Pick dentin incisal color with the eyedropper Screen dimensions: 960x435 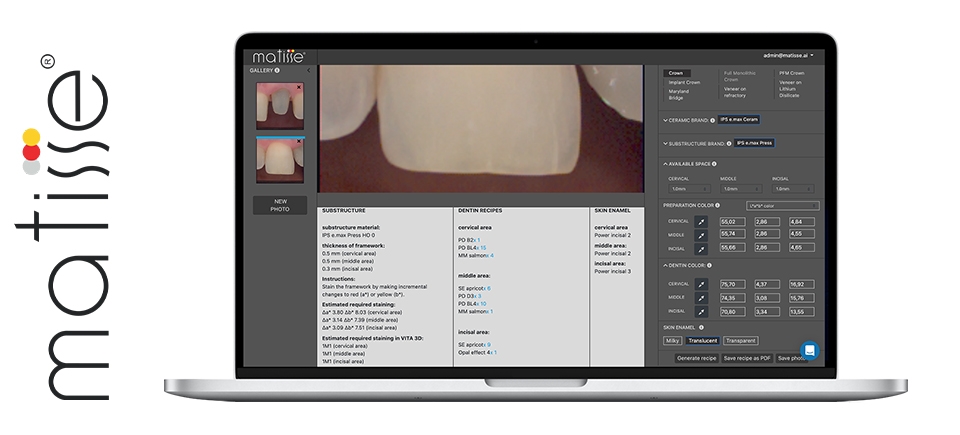click(702, 312)
